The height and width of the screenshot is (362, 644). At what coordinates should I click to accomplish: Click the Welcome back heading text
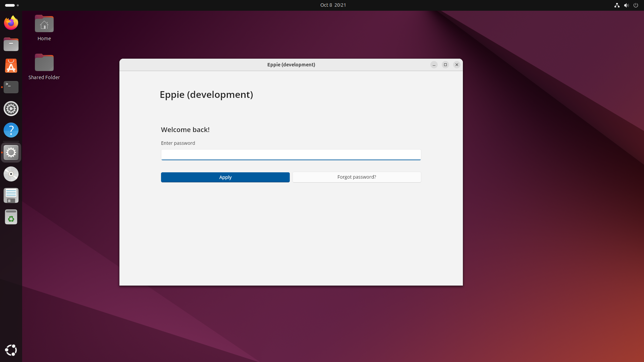point(185,129)
